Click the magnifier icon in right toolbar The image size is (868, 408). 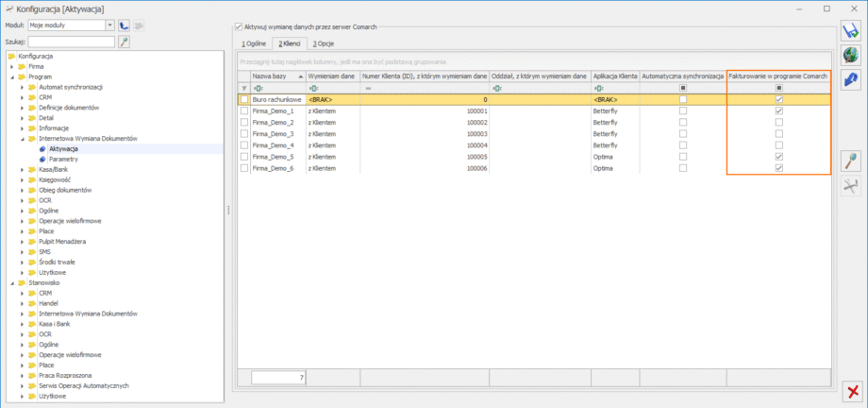[x=851, y=161]
